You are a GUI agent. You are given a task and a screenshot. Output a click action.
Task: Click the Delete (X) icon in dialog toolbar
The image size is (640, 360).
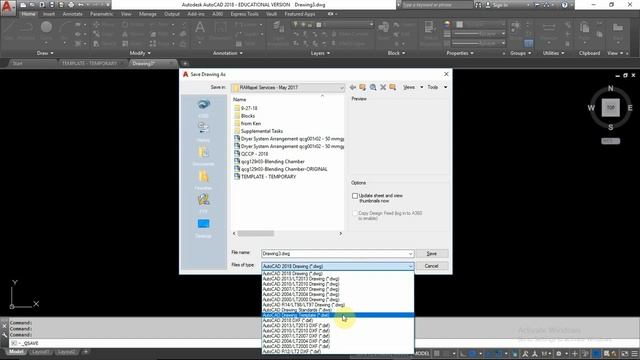[383, 87]
